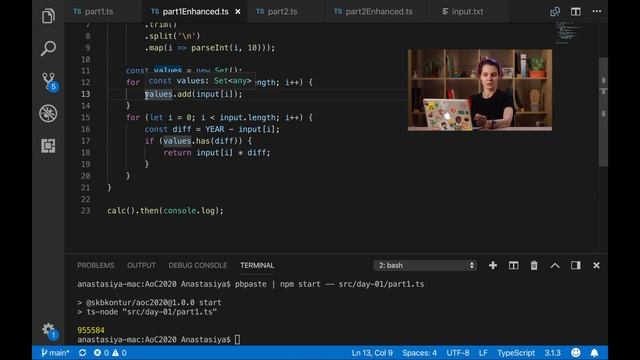Click line number 23 in the gutter
This screenshot has height=360, width=640.
point(85,211)
